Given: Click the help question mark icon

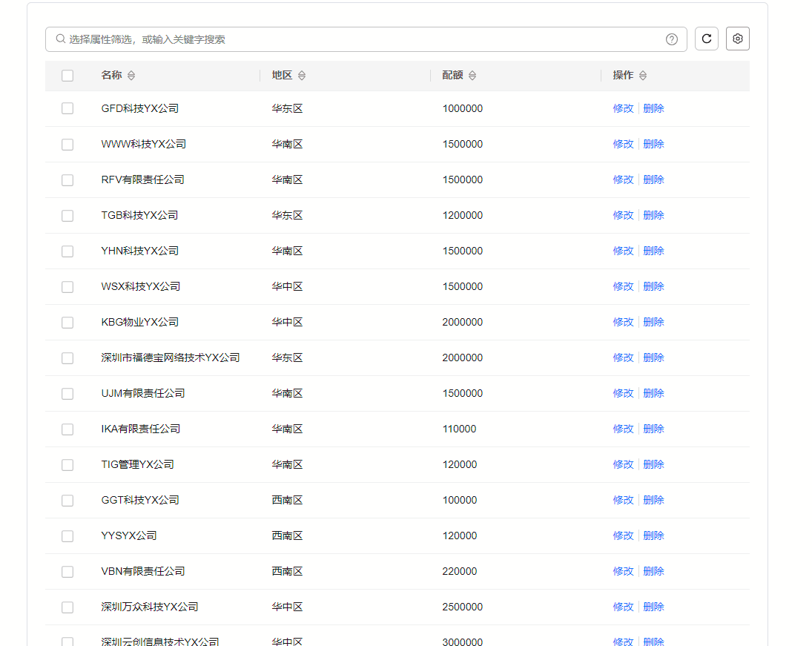Looking at the screenshot, I should pos(671,39).
